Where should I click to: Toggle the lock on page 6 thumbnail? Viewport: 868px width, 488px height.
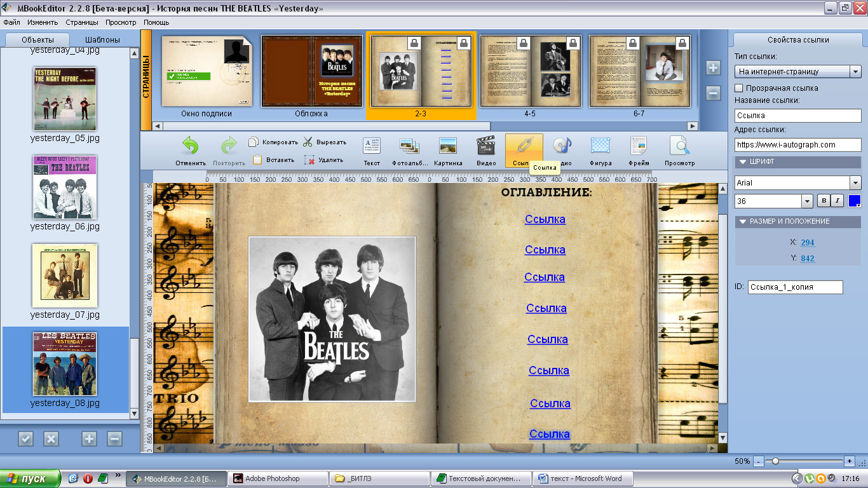click(633, 43)
